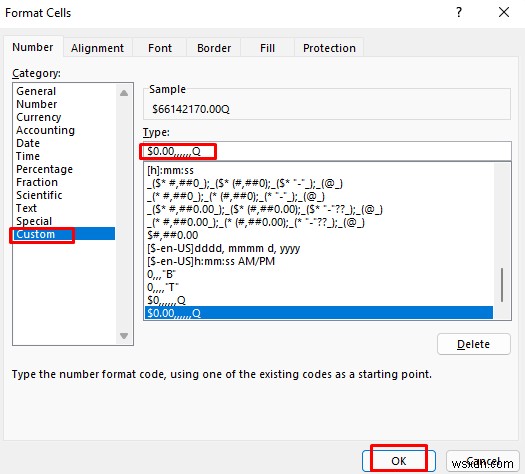525x474 pixels.
Task: Open the Font tab
Action: (x=160, y=48)
